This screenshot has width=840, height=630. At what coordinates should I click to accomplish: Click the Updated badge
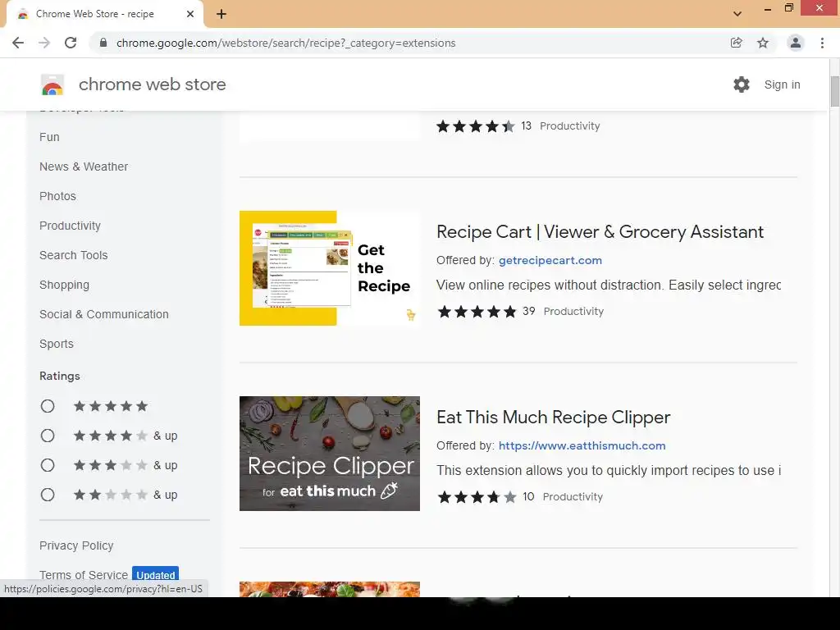click(155, 575)
